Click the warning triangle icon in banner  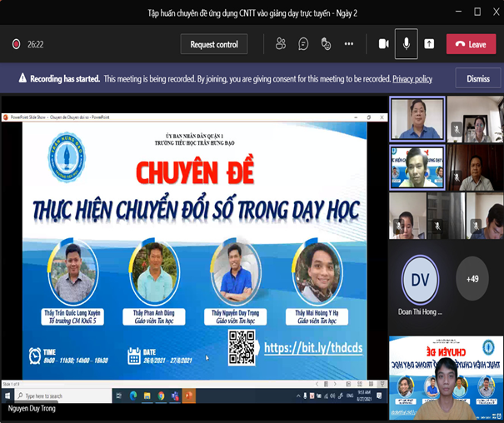22,78
